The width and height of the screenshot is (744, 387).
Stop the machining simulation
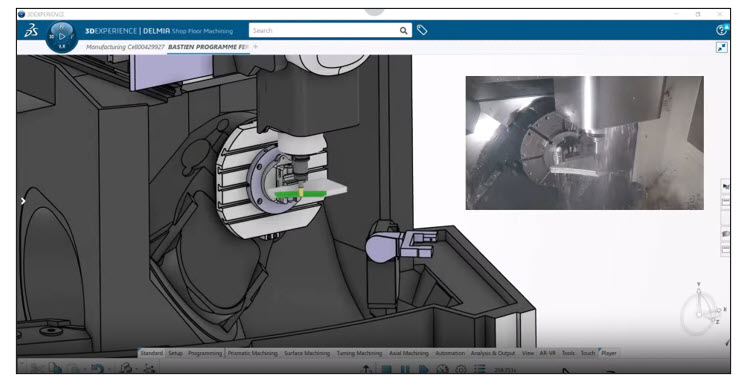(387, 369)
